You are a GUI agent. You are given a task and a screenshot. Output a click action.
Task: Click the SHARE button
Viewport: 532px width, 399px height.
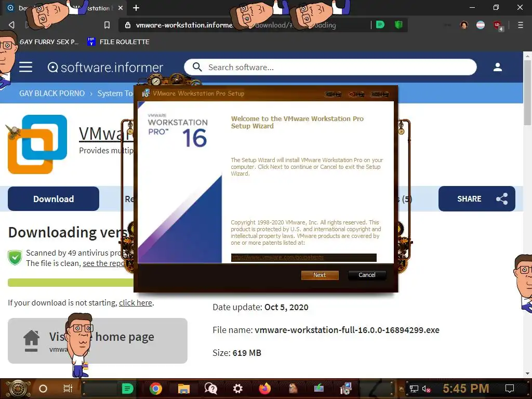tap(477, 199)
